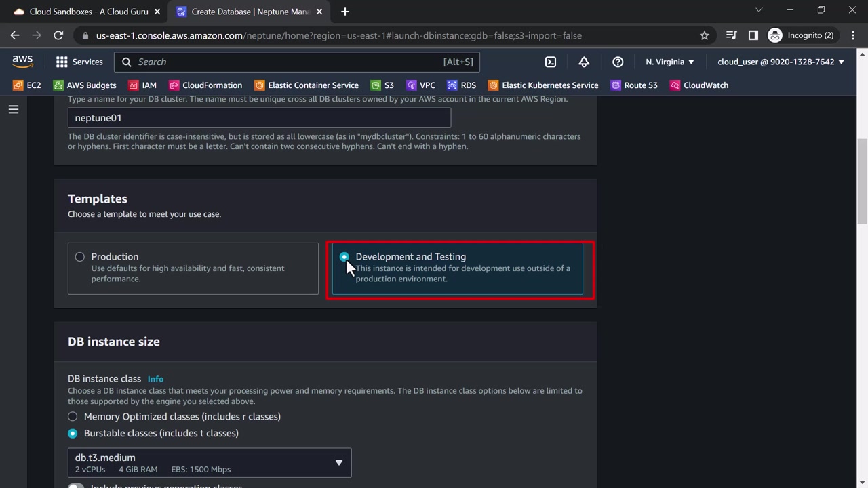Open the cloud_user account menu
This screenshot has height=488, width=868.
click(x=781, y=62)
